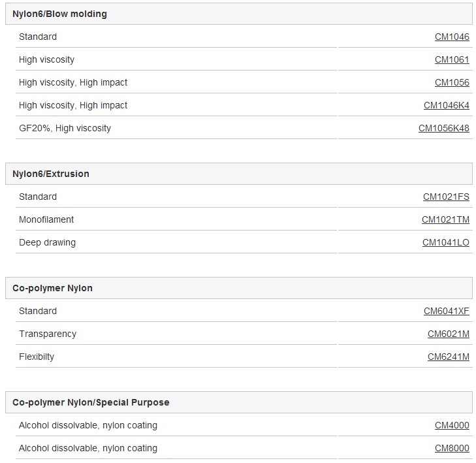Click the CM1056 product code link
Image resolution: width=476 pixels, height=463 pixels.
tap(452, 82)
